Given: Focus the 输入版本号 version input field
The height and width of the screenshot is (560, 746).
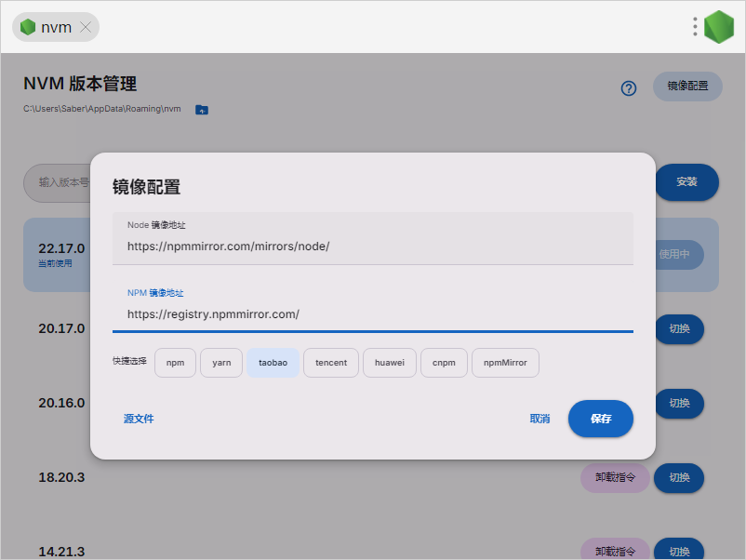Looking at the screenshot, I should pyautogui.click(x=57, y=182).
